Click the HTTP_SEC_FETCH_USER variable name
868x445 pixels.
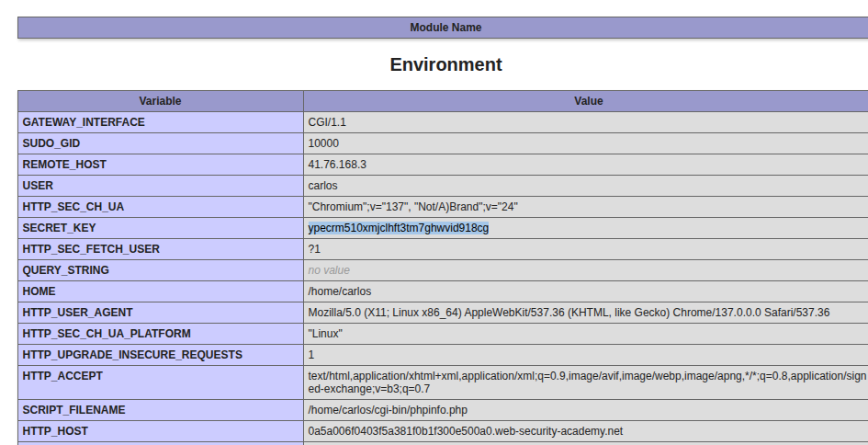91,249
